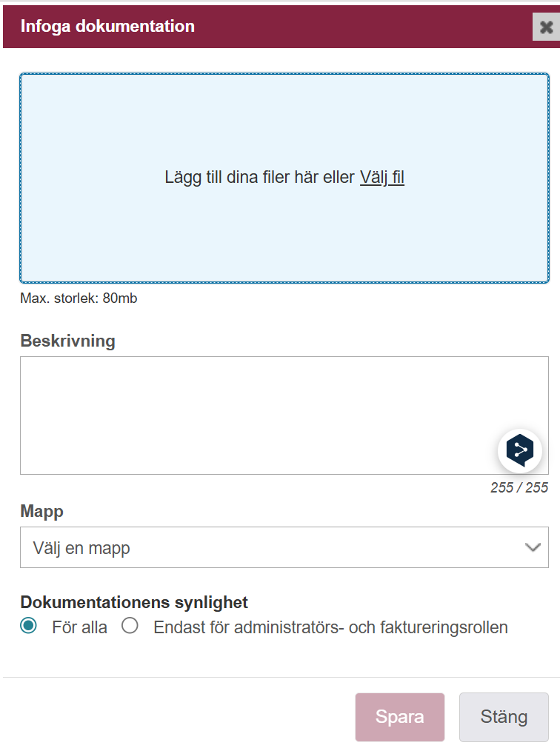560x751 pixels.
Task: Click the 'För alla' label text
Action: (x=79, y=628)
